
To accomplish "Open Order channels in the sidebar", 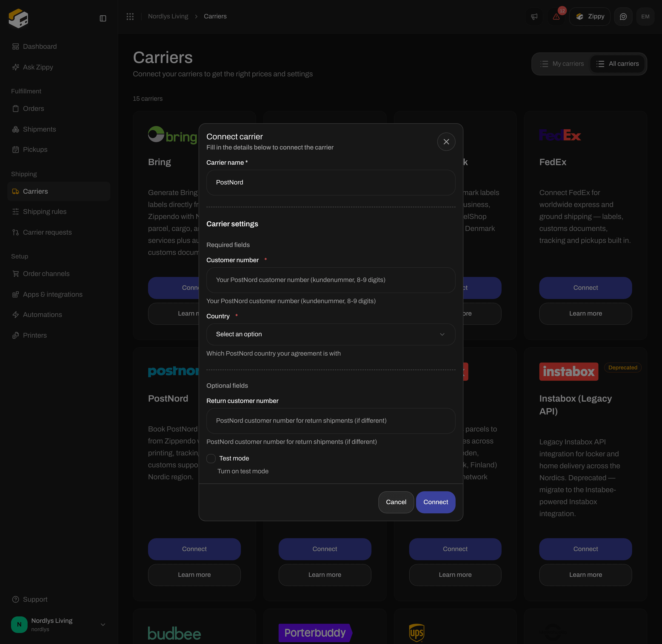I will (x=59, y=274).
